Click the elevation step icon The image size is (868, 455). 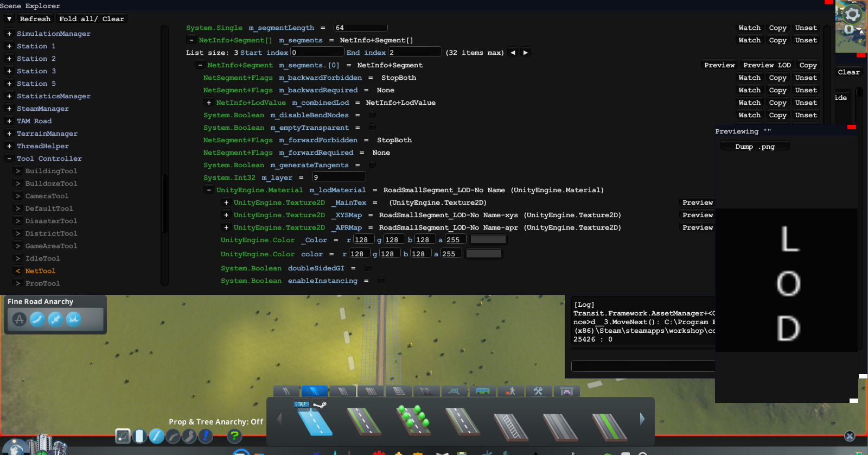pos(139,435)
